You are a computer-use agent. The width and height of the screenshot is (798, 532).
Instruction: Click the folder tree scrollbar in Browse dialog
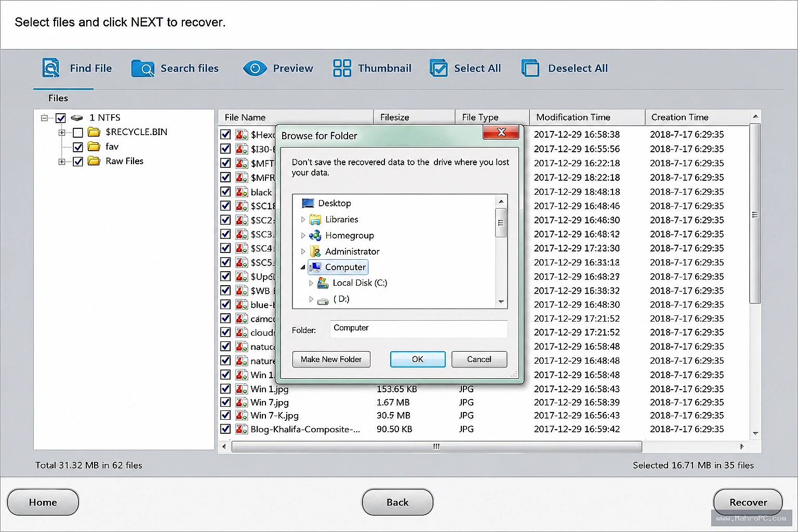point(501,222)
